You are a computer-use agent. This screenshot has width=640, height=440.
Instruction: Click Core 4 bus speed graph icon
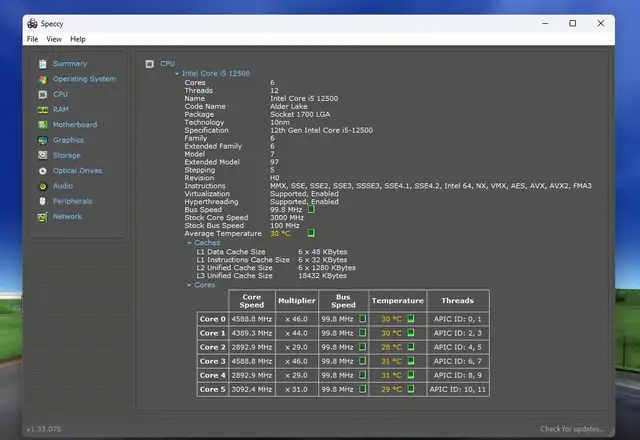(362, 375)
